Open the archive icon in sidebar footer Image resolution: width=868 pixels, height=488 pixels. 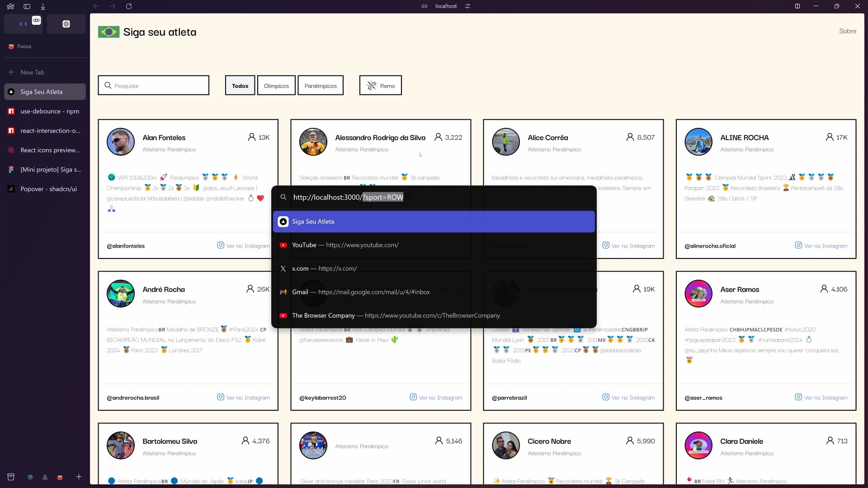pyautogui.click(x=11, y=477)
